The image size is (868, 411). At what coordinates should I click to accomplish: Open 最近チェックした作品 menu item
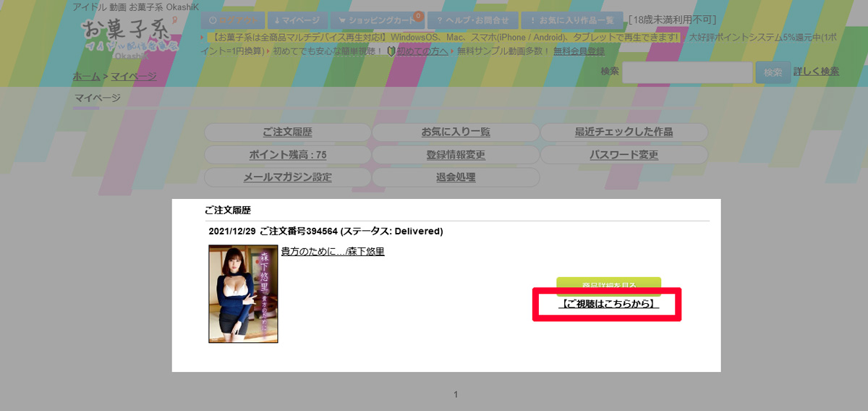(x=624, y=132)
